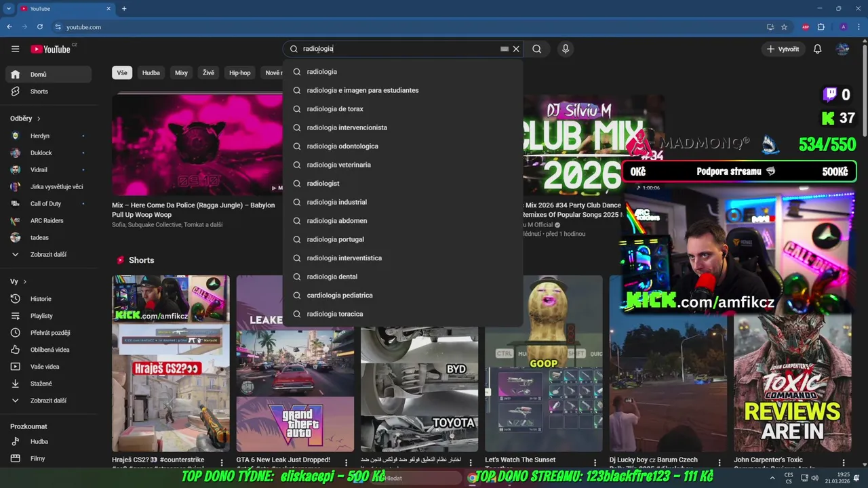The height and width of the screenshot is (488, 868).
Task: Choose suggestion 'radiologist'
Action: (403, 183)
